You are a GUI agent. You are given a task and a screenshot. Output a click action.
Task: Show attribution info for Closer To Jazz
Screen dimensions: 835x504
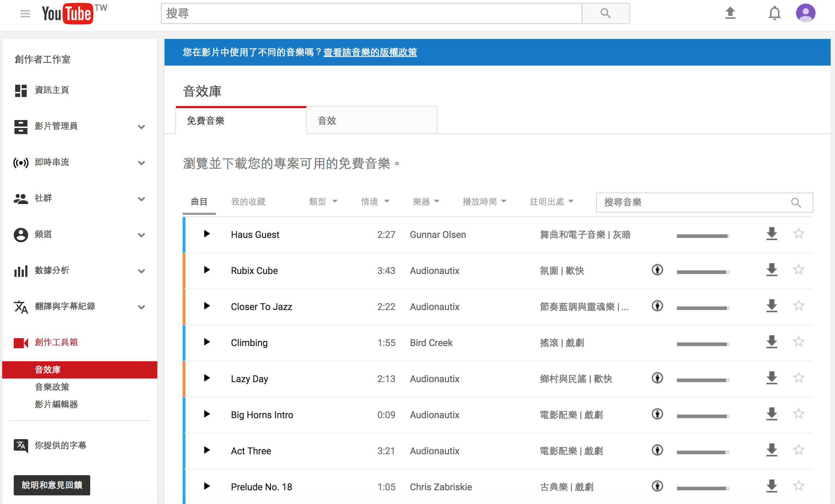(657, 306)
